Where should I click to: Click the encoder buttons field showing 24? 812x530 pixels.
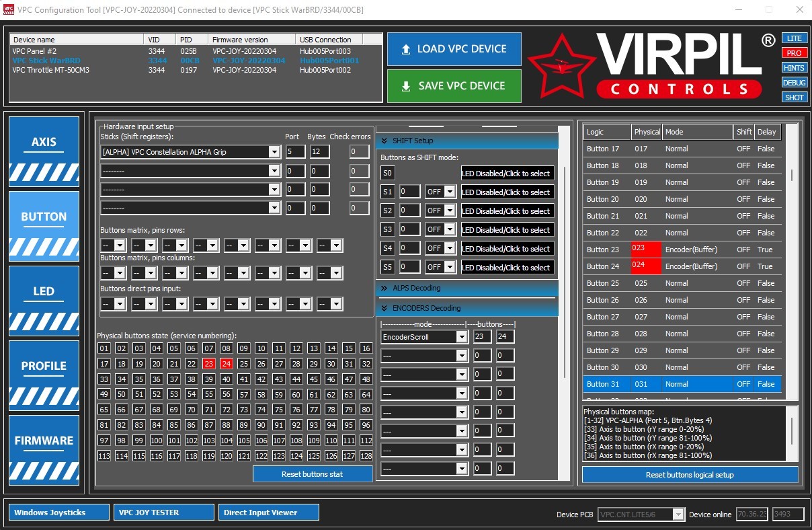505,337
